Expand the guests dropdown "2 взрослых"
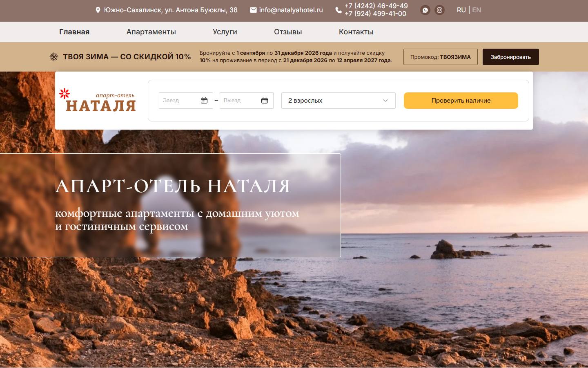This screenshot has height=368, width=588. [x=339, y=101]
